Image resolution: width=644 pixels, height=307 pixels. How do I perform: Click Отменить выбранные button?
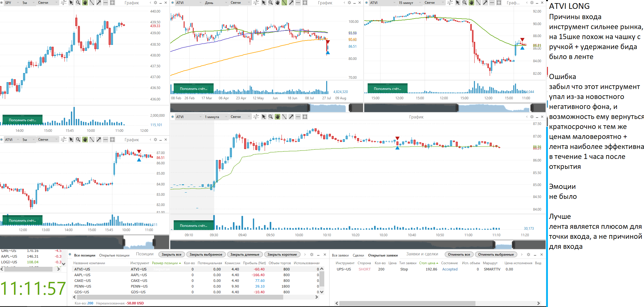point(496,255)
